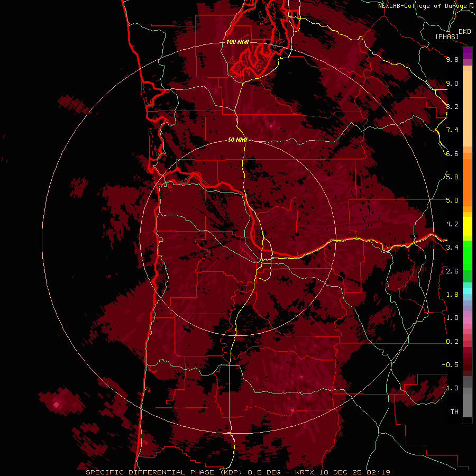Click the dark orange band on the color bar
This screenshot has width=476, height=476.
467,182
